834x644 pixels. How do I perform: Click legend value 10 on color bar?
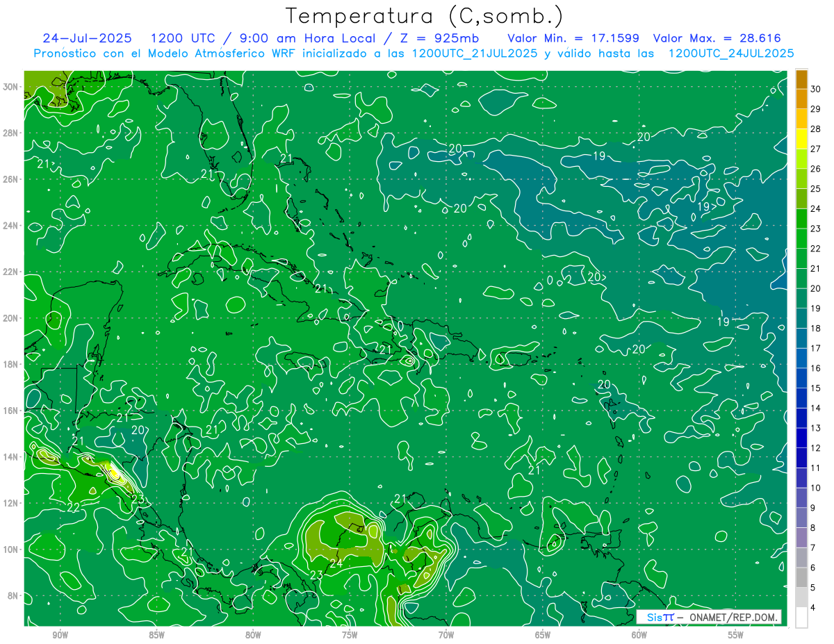[815, 488]
